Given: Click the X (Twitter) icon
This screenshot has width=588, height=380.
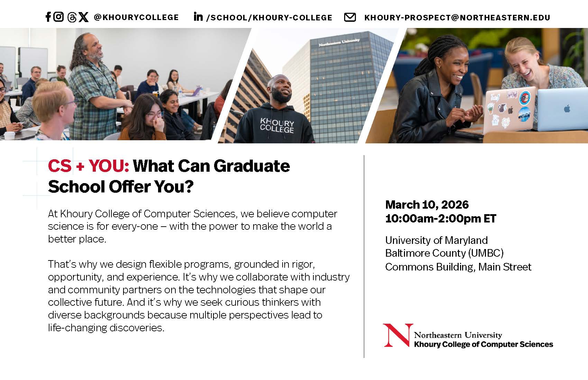Looking at the screenshot, I should pos(83,17).
